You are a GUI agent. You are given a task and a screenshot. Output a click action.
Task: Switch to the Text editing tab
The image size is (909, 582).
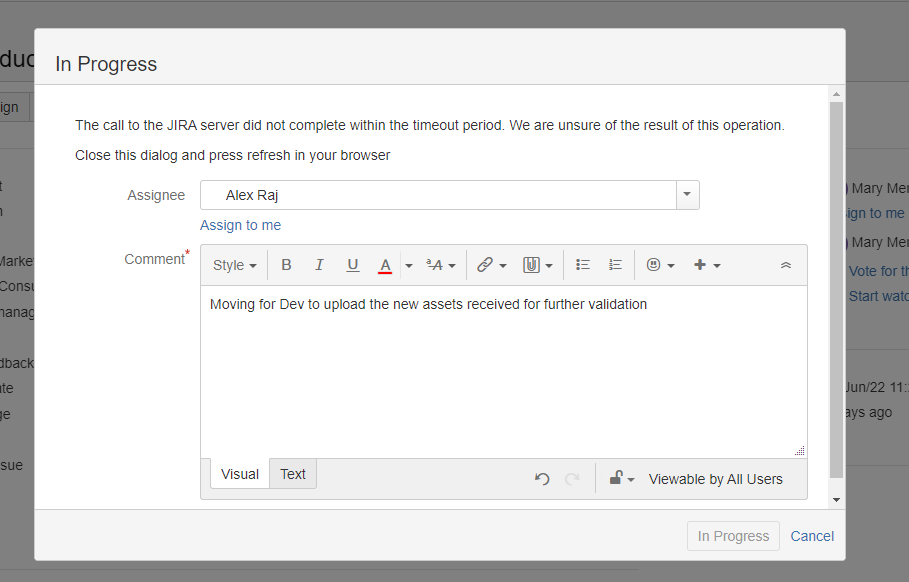pos(292,473)
